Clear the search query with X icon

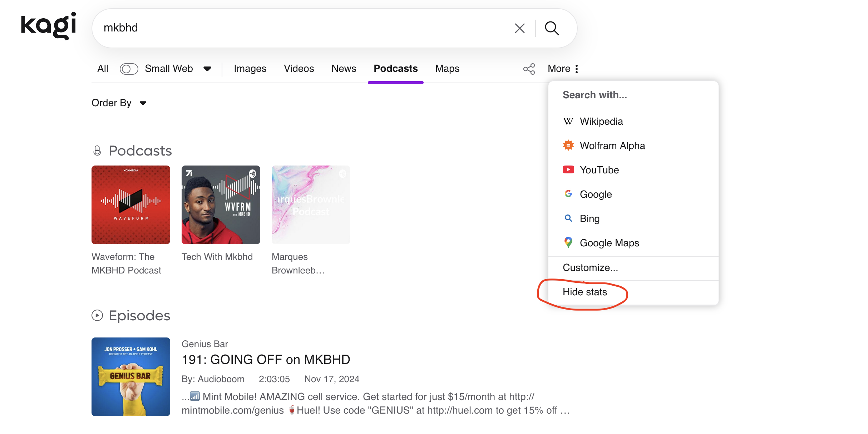(x=519, y=28)
